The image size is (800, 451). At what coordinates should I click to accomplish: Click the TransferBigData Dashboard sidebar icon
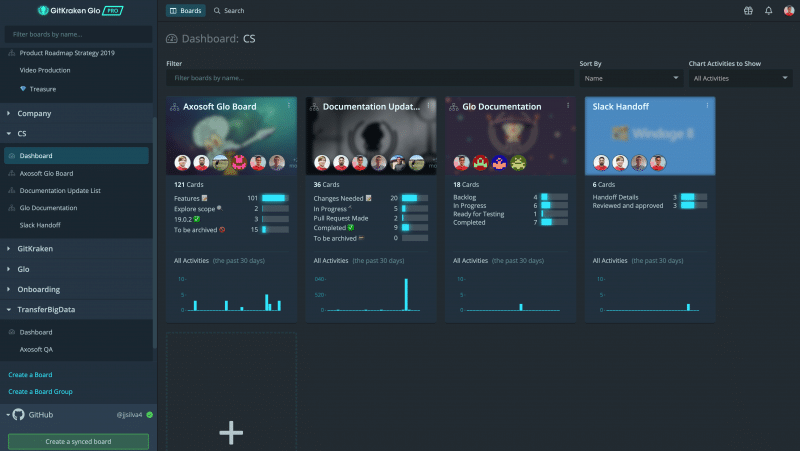12,332
